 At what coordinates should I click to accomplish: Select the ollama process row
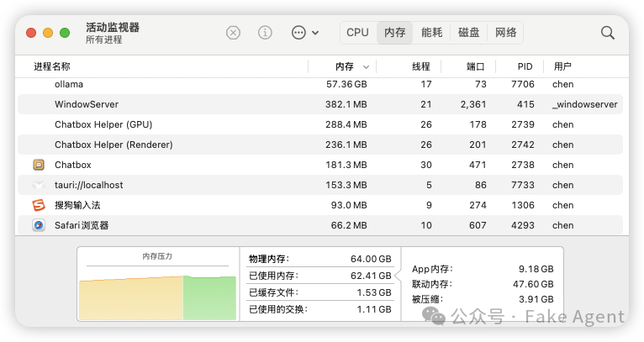coord(320,84)
